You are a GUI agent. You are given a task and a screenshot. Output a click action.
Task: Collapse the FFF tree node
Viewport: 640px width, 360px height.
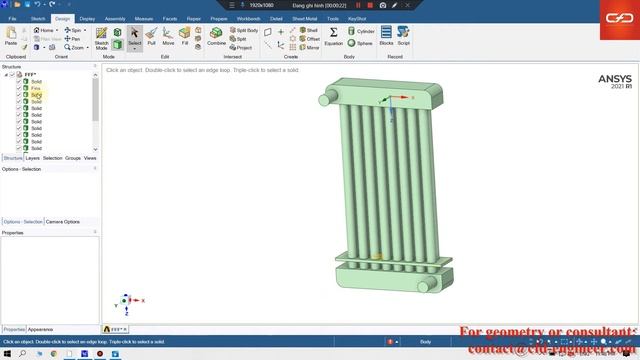click(x=6, y=75)
